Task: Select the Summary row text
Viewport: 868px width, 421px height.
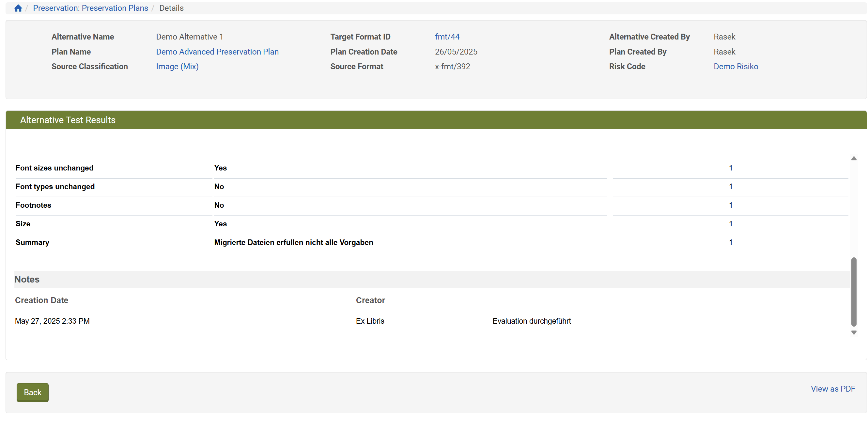Action: click(x=293, y=242)
